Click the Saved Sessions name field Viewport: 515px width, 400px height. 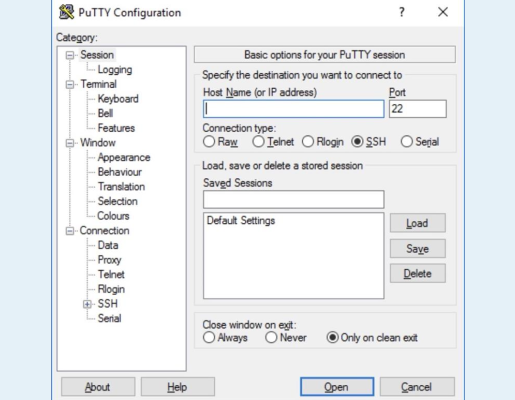click(x=294, y=200)
